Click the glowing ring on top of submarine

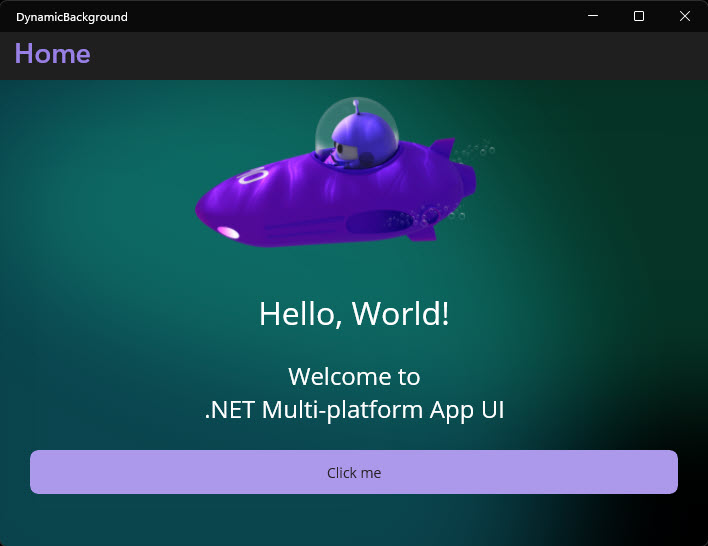pyautogui.click(x=253, y=176)
